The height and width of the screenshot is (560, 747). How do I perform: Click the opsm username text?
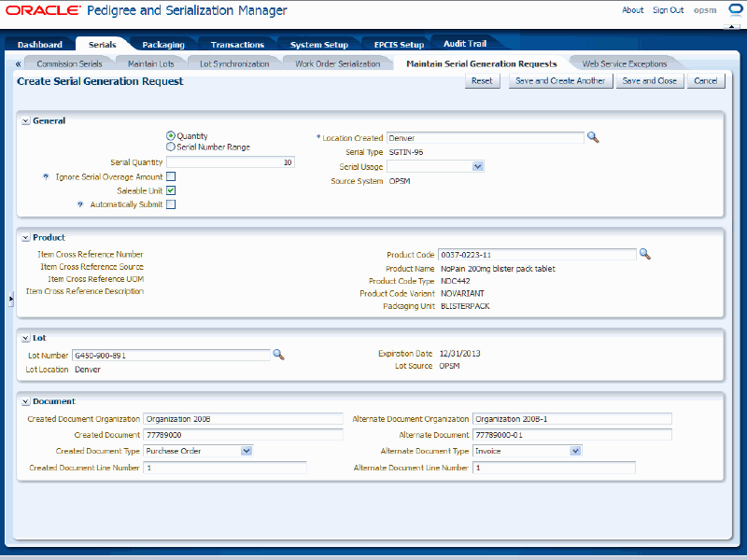point(705,10)
